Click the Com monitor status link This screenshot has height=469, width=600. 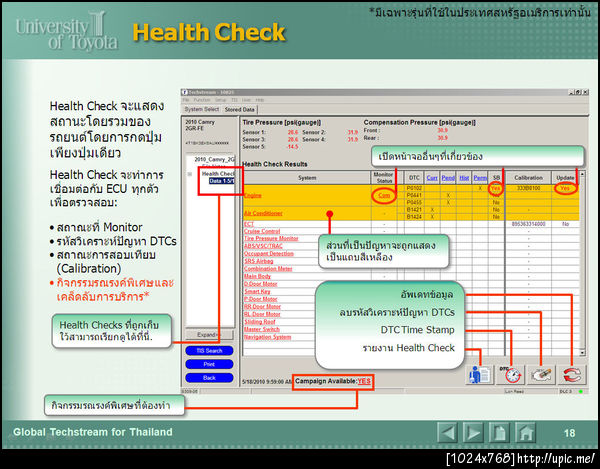point(384,195)
